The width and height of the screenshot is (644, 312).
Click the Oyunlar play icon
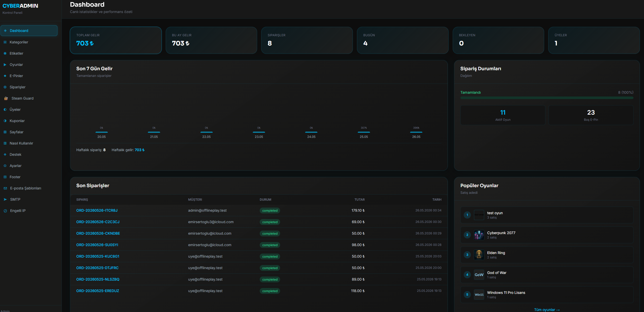click(5, 65)
